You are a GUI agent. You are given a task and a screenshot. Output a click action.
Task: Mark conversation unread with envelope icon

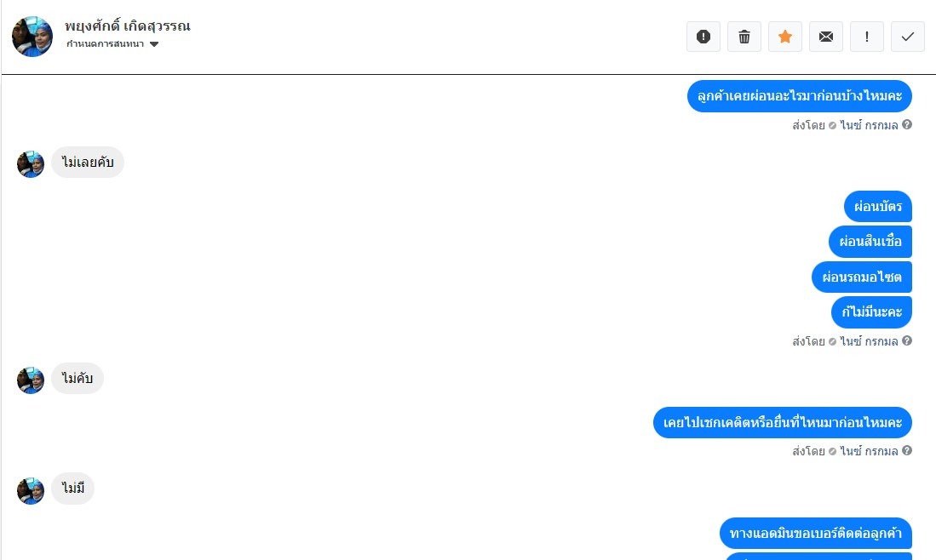point(826,37)
